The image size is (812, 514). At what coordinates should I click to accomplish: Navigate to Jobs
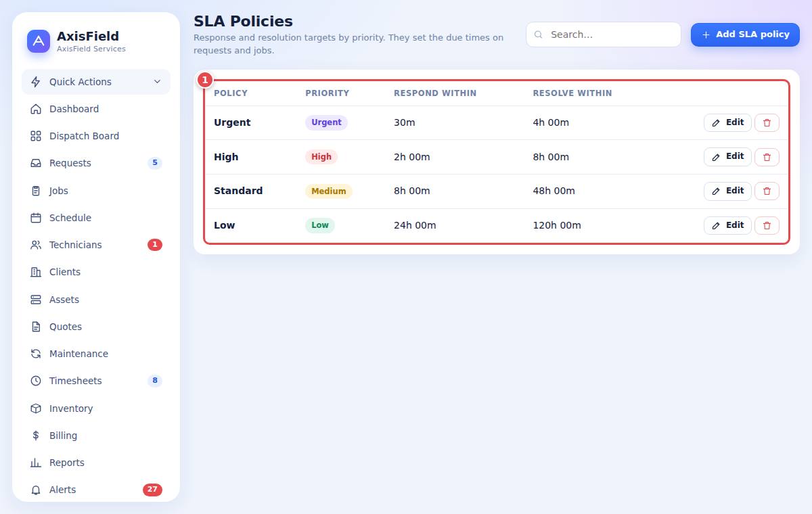[x=96, y=191]
